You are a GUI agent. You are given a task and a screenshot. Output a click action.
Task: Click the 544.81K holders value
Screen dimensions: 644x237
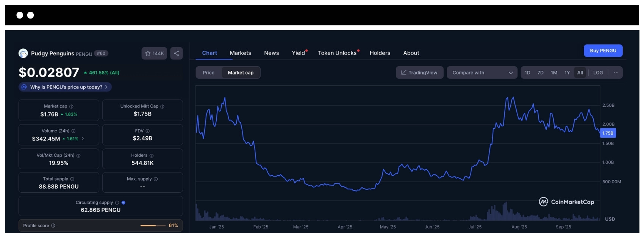(142, 163)
